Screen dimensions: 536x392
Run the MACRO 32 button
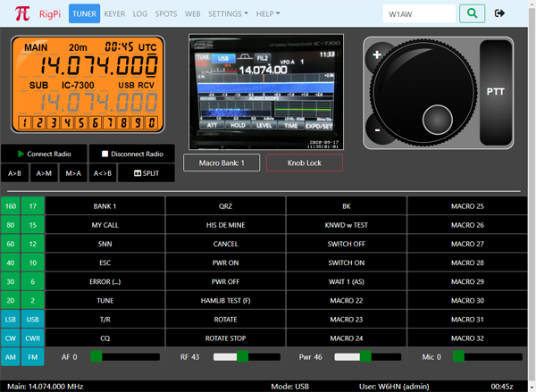click(x=467, y=338)
